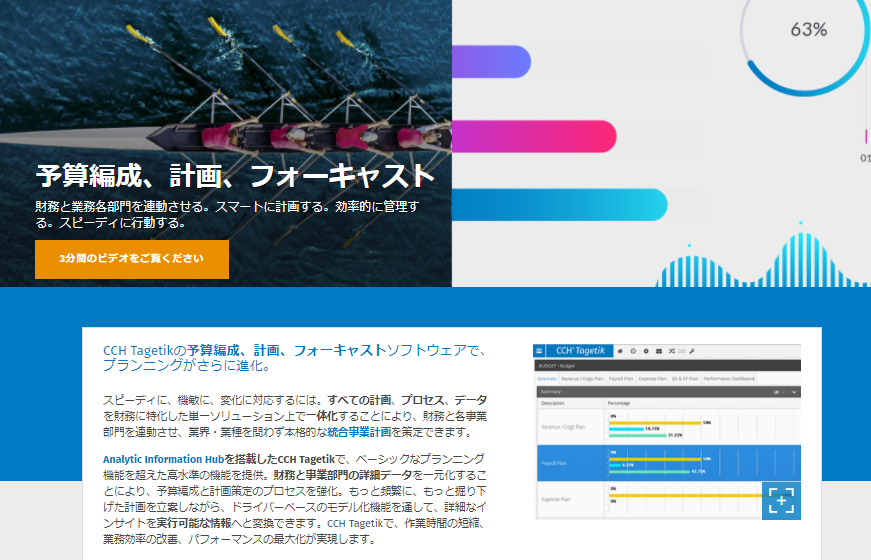Click the envelope icon in Tagetik toolbar

[x=659, y=351]
